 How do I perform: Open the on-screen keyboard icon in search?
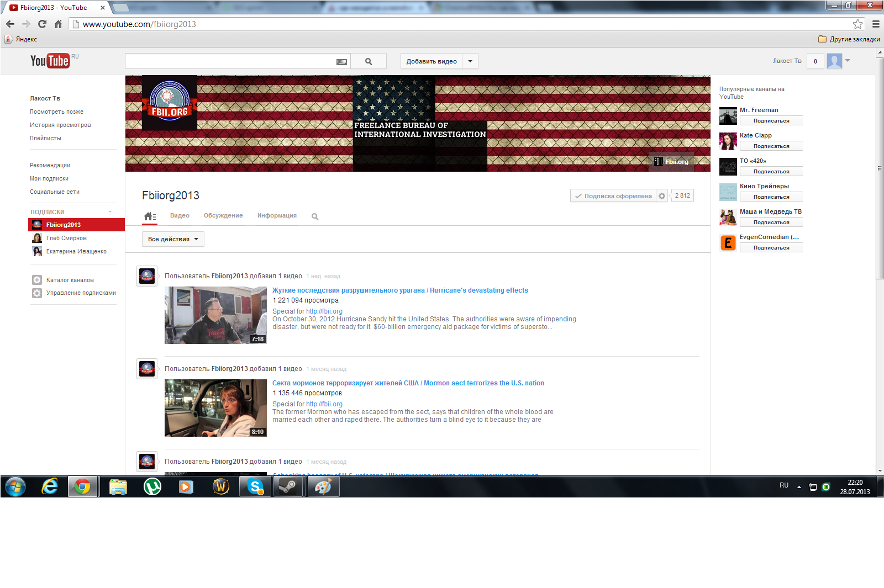pos(341,62)
